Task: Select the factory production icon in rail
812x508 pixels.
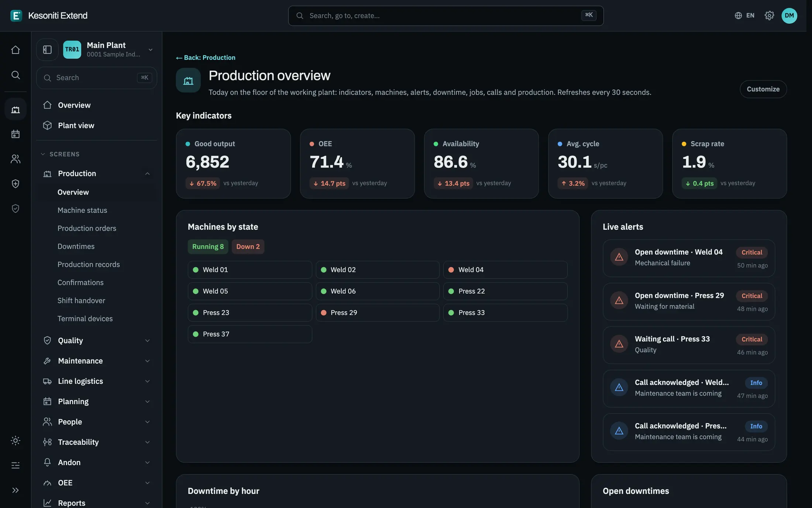Action: (x=16, y=109)
